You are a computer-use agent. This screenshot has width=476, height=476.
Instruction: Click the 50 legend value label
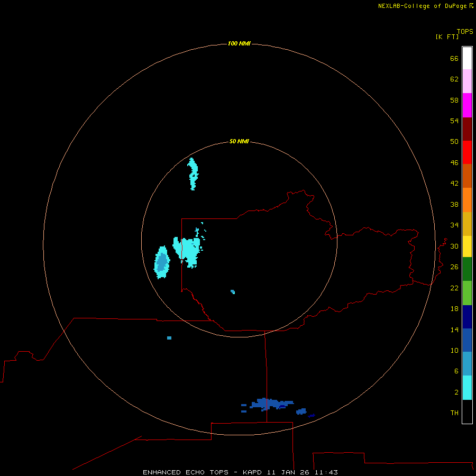point(454,142)
